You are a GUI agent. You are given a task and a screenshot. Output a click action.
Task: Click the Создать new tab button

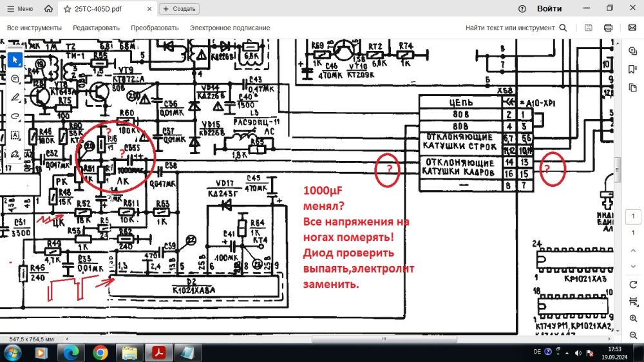coord(179,9)
